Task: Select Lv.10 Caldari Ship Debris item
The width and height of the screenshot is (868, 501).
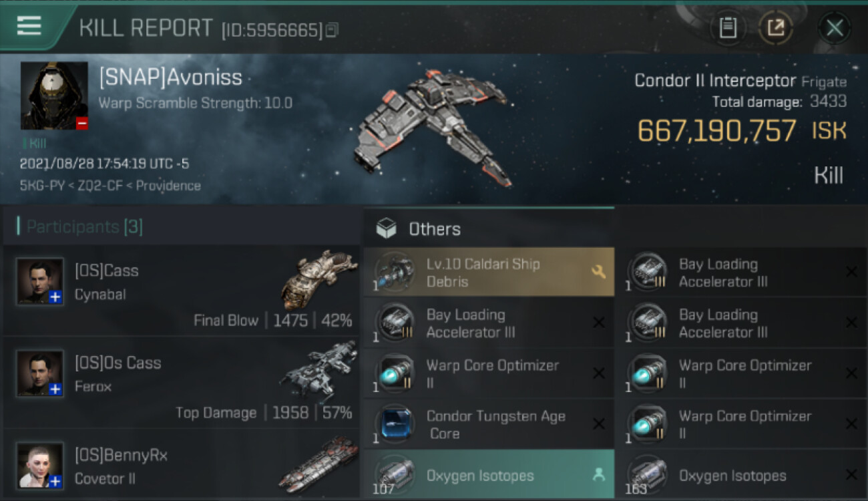Action: pyautogui.click(x=489, y=273)
